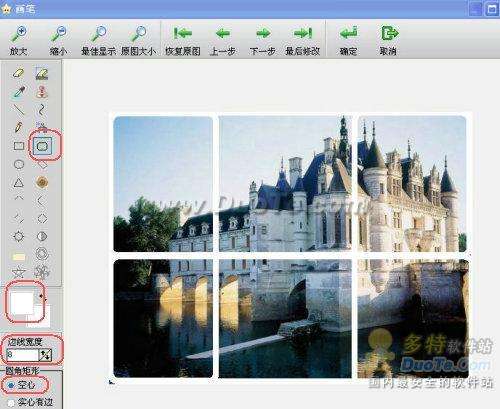
Task: Click the 边线宽度 value input field
Action: pos(23,354)
